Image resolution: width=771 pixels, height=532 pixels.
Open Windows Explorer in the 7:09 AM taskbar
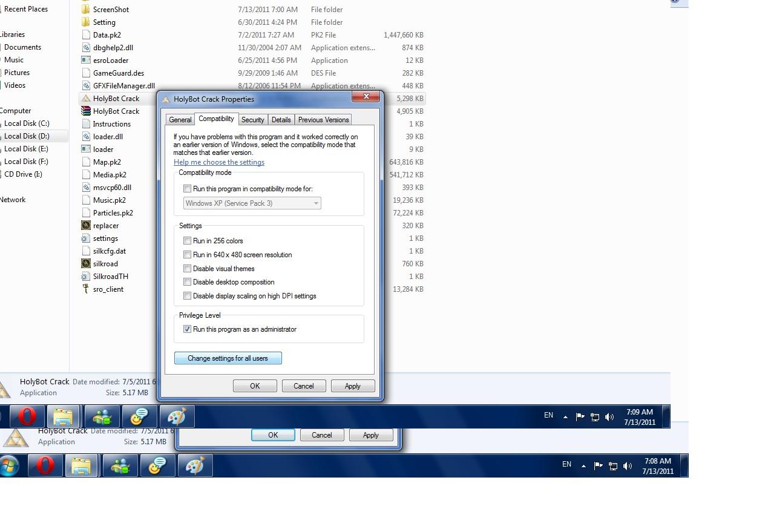(x=63, y=416)
